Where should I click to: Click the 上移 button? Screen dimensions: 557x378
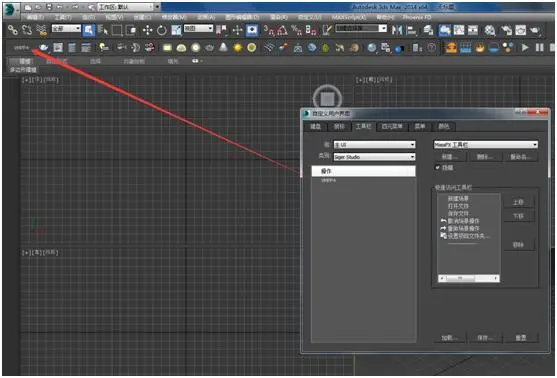tap(518, 202)
